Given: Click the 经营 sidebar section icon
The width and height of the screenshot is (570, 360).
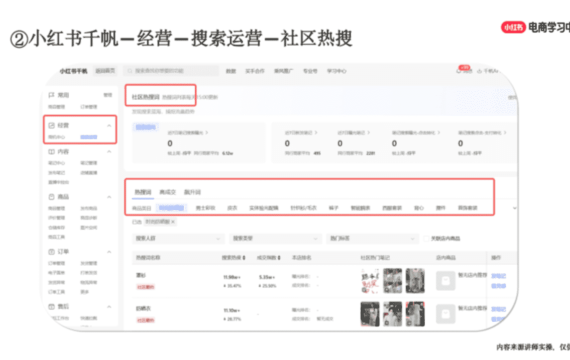Looking at the screenshot, I should (x=52, y=125).
